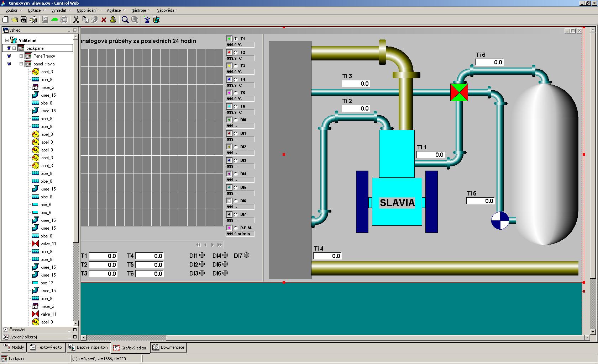Collapse the panel_slavia tree node
The height and width of the screenshot is (364, 598).
pyautogui.click(x=21, y=64)
